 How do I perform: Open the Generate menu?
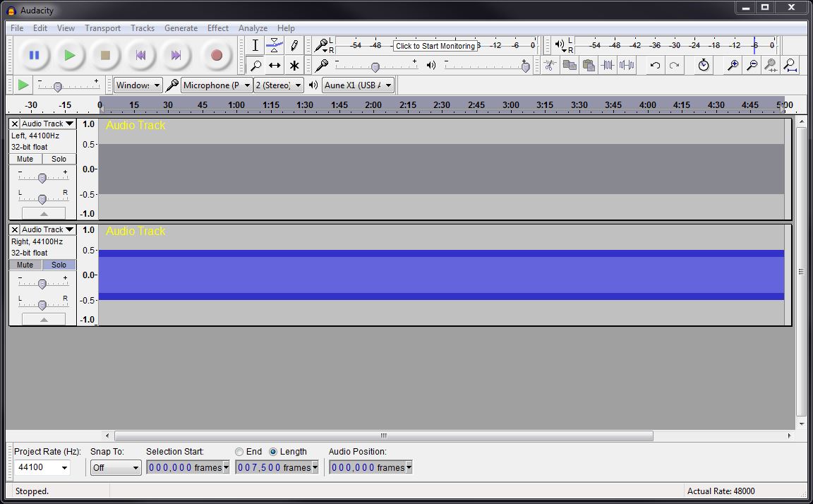tap(181, 28)
